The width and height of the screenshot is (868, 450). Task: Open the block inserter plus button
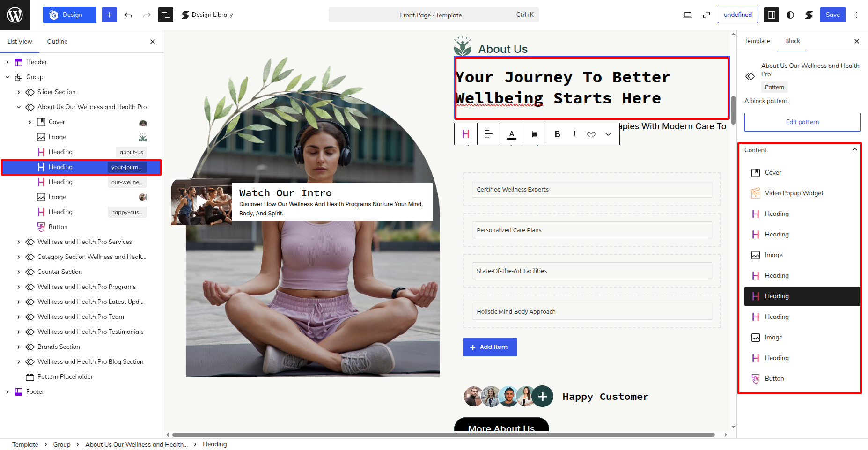(x=110, y=15)
